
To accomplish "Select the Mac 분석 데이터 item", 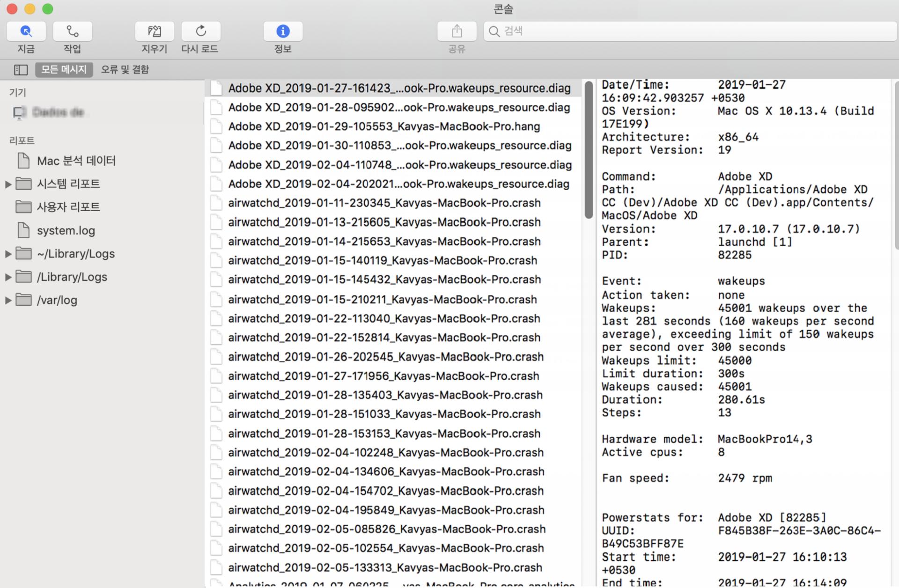I will pos(76,161).
